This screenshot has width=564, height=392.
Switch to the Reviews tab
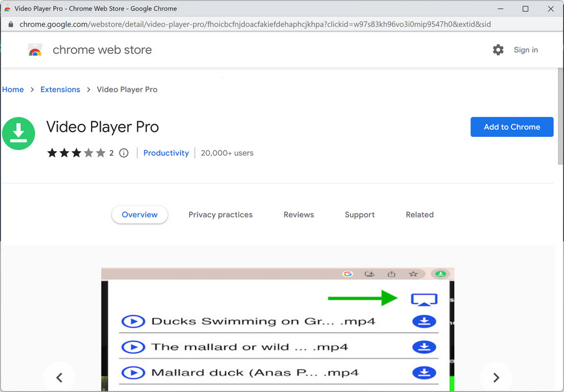[298, 214]
